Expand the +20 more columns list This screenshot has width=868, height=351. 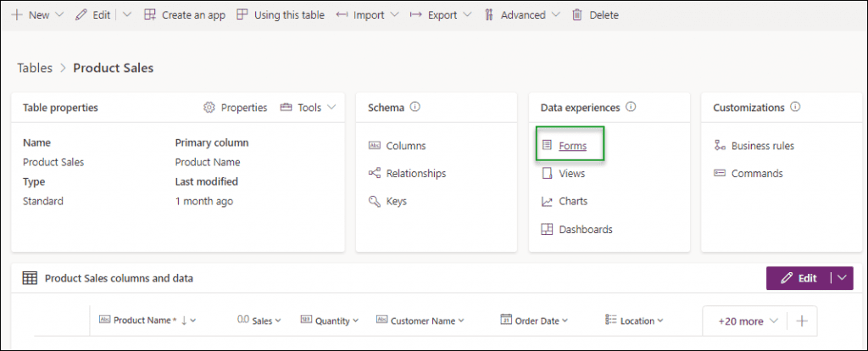(748, 321)
